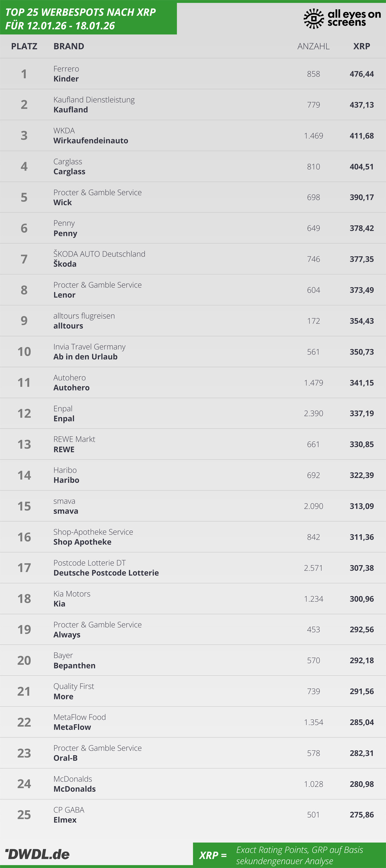This screenshot has height=868, width=386.
Task: Select the Haribo brand entry
Action: 66,480
